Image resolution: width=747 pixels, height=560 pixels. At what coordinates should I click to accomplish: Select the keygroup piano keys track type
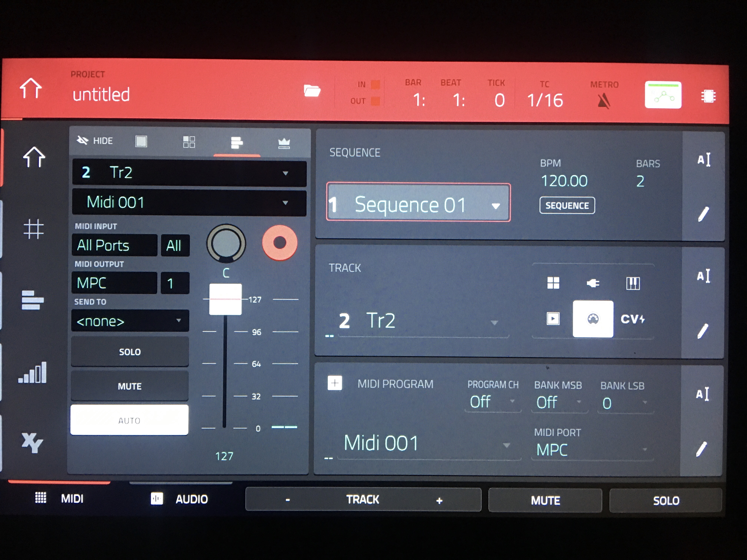tap(633, 283)
